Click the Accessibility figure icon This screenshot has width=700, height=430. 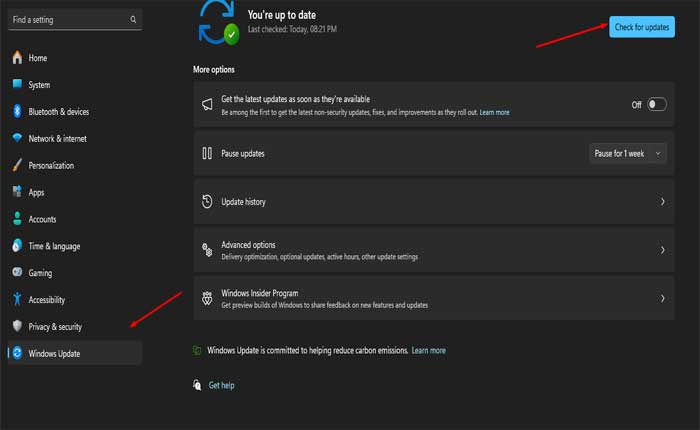[x=17, y=299]
